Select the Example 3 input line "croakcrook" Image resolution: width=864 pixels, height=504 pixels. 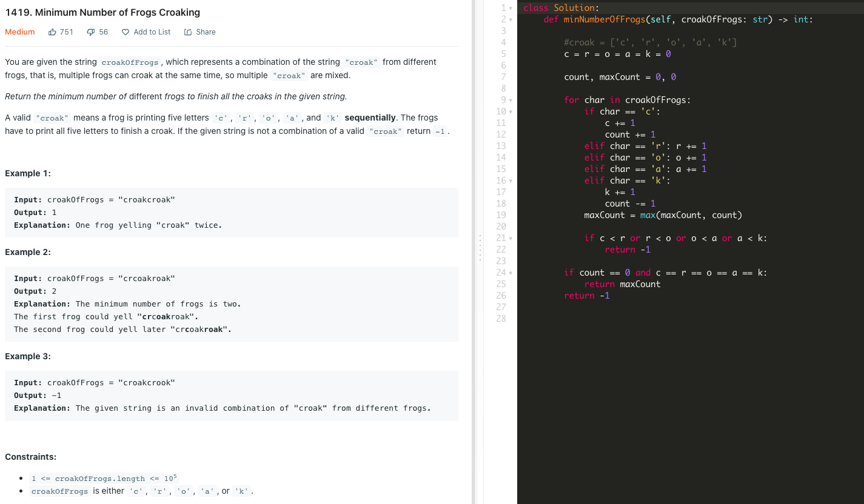[x=95, y=383]
